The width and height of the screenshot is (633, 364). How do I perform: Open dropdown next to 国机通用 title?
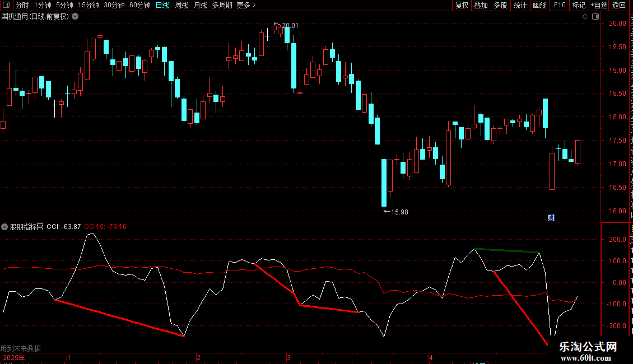pos(75,17)
